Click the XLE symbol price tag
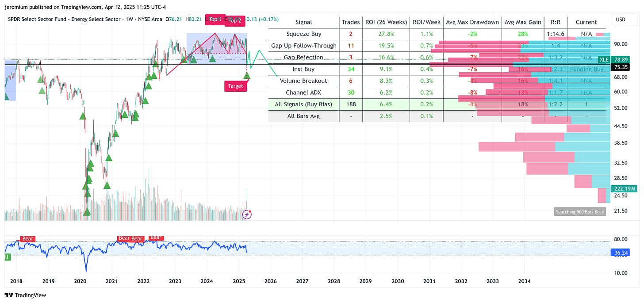 604,59
